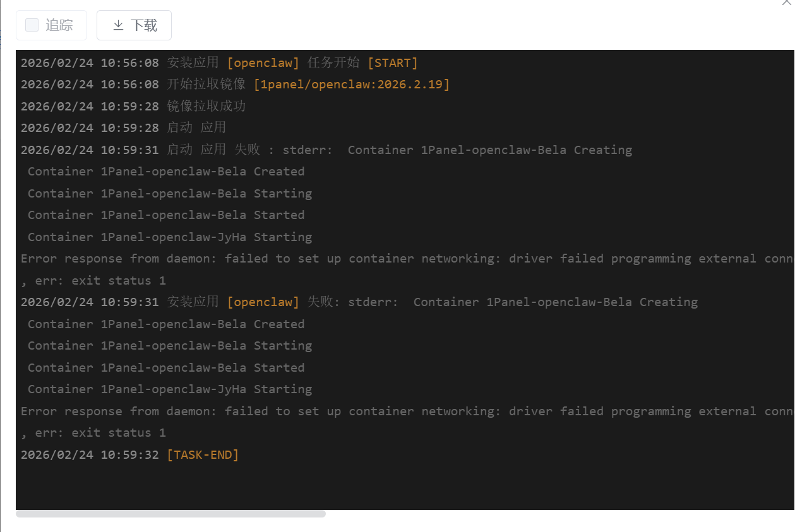
Task: Click the empty scrollbar track right of the thumb
Action: [x=556, y=514]
